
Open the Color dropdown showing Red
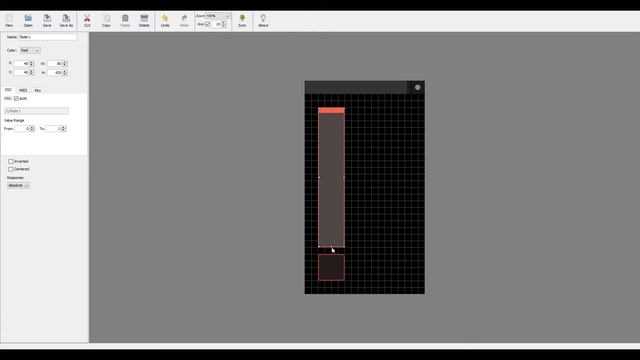coord(30,50)
